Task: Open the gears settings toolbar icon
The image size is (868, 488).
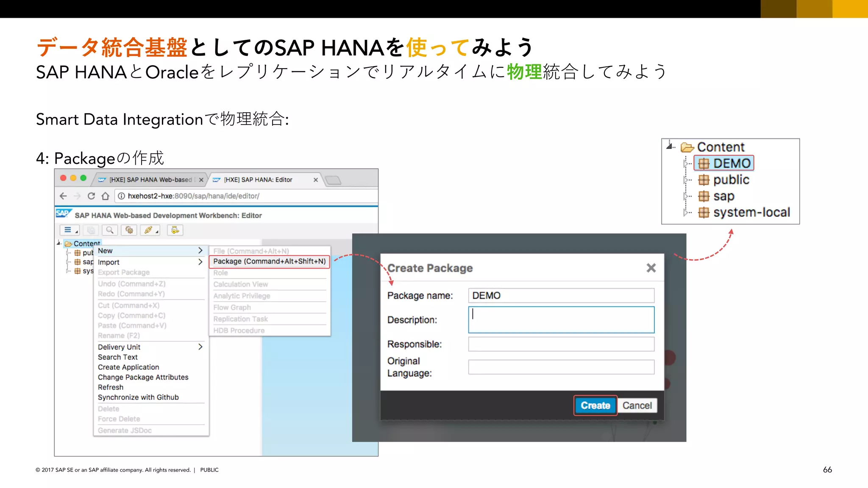Action: [129, 230]
